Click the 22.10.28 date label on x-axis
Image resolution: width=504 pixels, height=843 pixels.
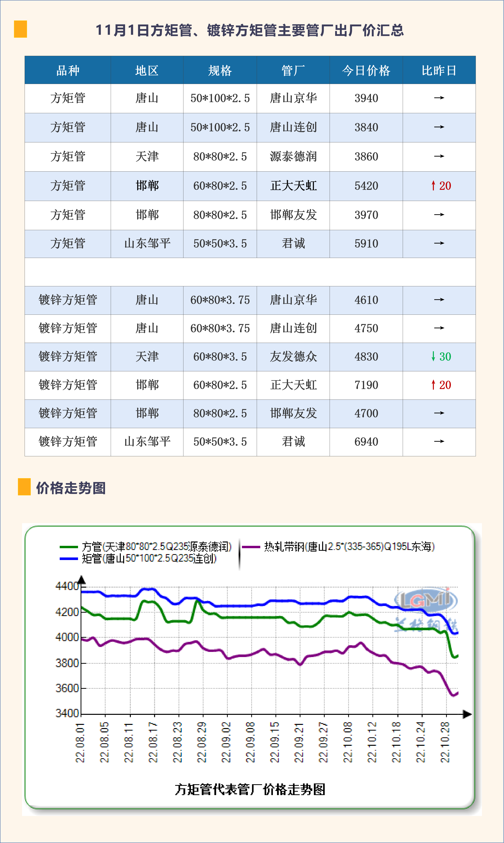[445, 742]
